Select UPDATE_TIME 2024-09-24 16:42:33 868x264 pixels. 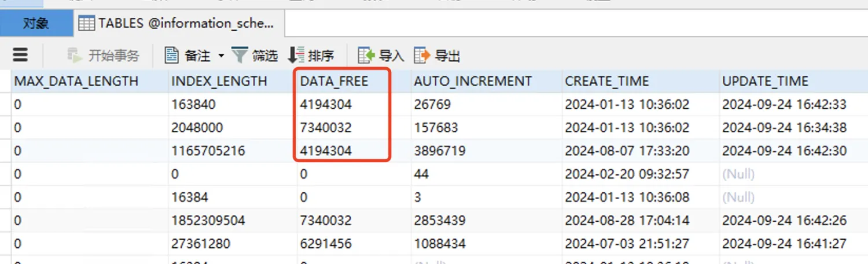click(x=794, y=104)
